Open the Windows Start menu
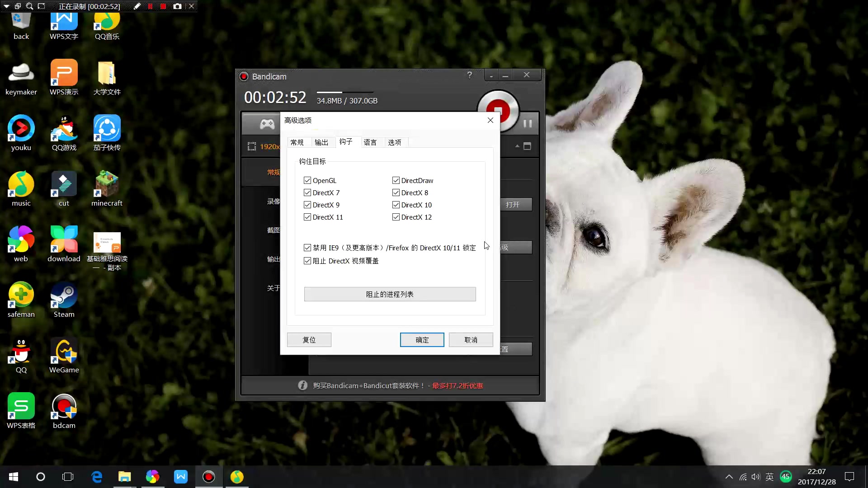The height and width of the screenshot is (488, 868). click(x=14, y=477)
